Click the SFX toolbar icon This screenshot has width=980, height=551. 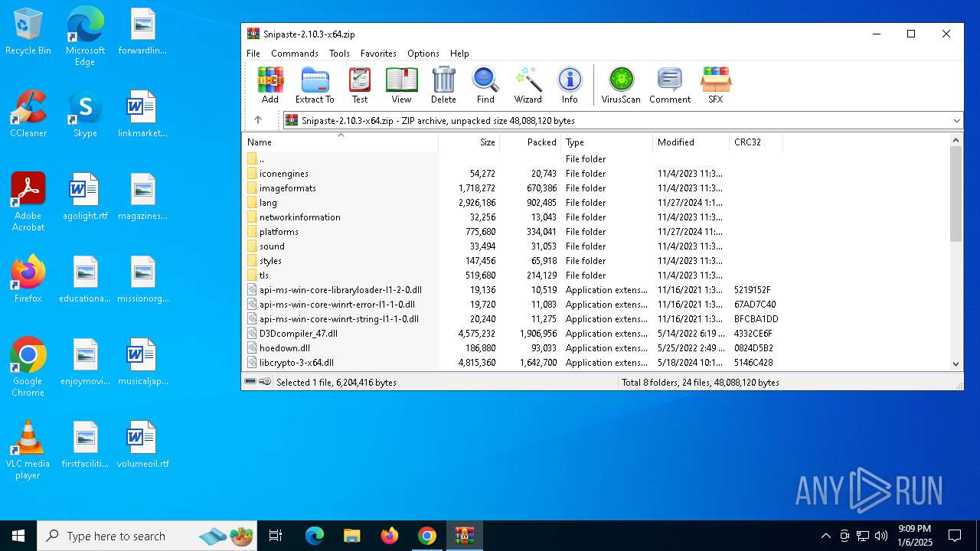(716, 85)
